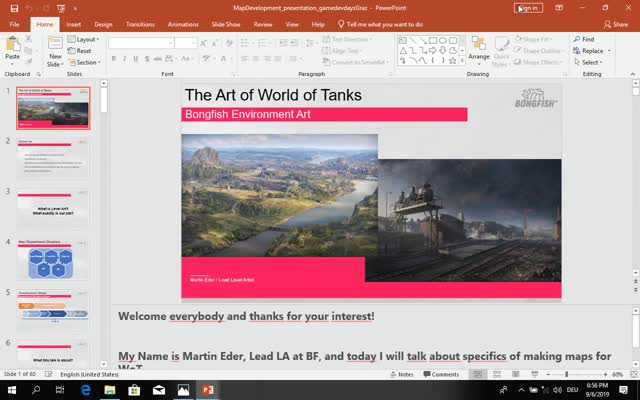Select the Text Box shape

[403, 40]
